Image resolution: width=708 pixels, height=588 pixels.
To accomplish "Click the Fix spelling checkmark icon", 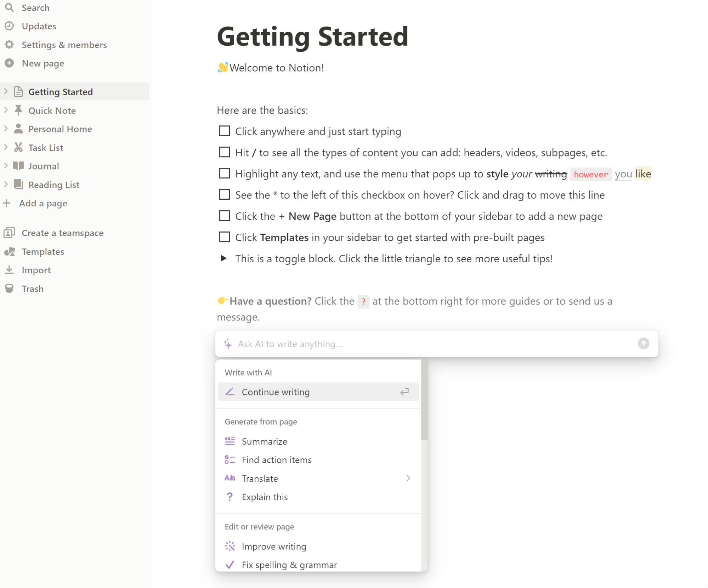I will [x=230, y=564].
